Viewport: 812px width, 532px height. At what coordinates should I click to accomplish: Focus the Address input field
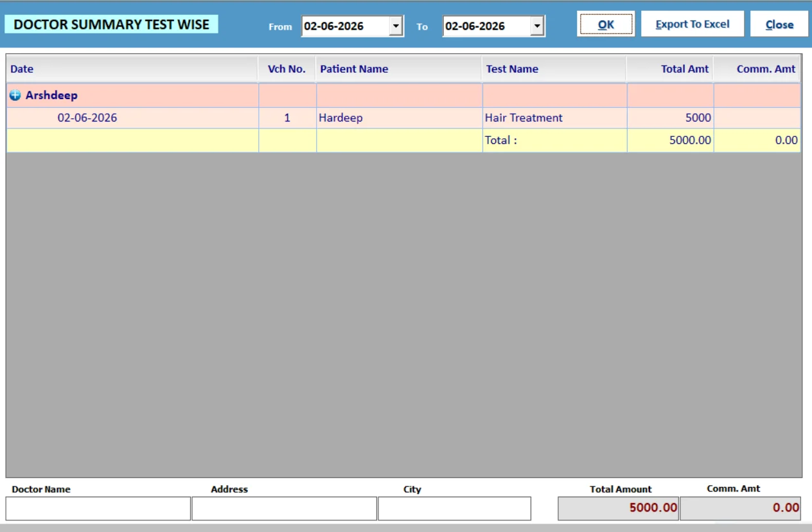point(284,508)
